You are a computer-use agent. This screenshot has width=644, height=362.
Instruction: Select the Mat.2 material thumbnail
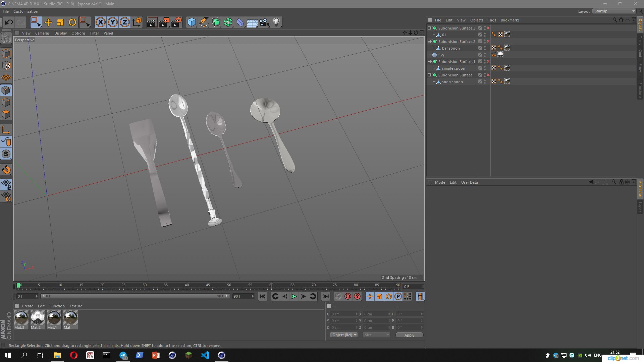[x=37, y=320]
